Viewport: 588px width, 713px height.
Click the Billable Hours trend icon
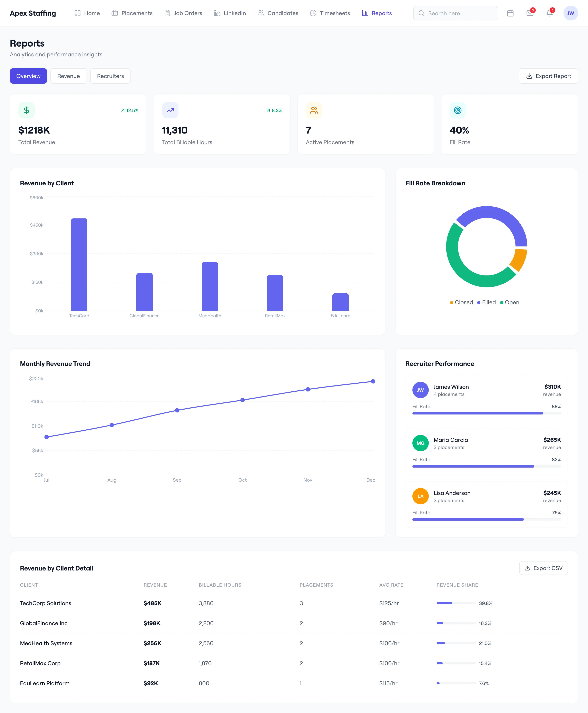pyautogui.click(x=170, y=110)
